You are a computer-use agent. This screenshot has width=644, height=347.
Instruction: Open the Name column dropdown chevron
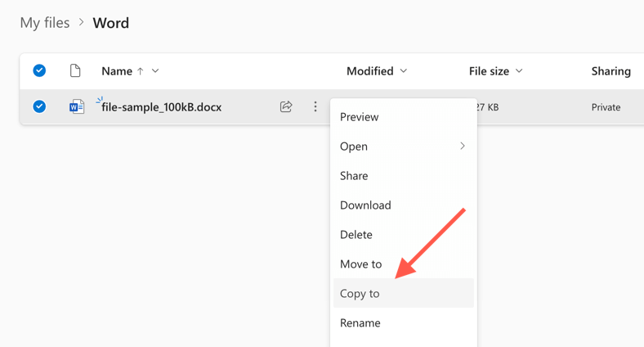155,71
